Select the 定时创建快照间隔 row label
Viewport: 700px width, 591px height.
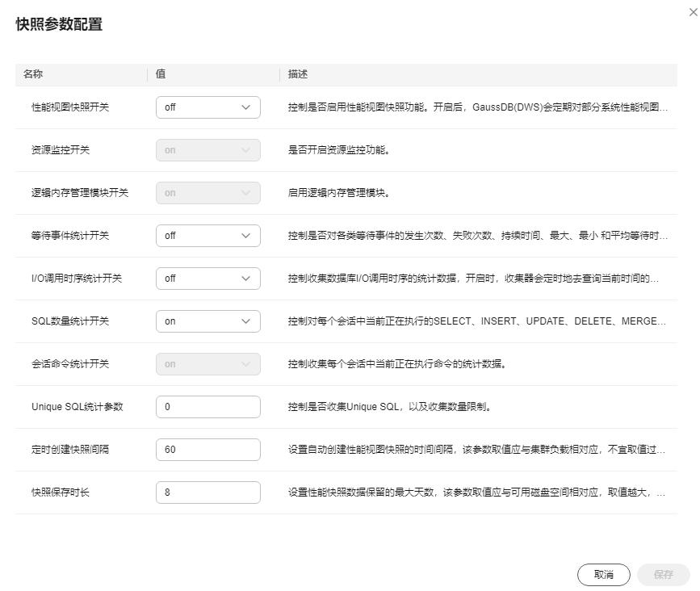click(x=70, y=450)
